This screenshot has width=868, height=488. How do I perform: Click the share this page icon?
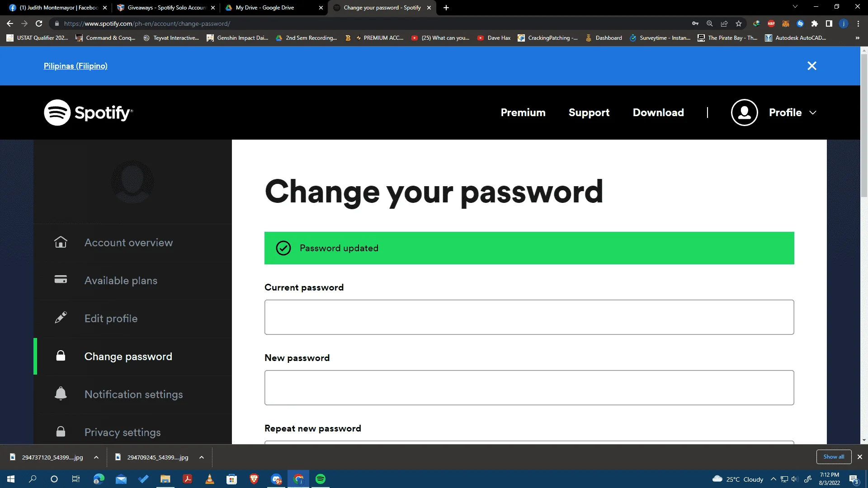click(x=724, y=23)
